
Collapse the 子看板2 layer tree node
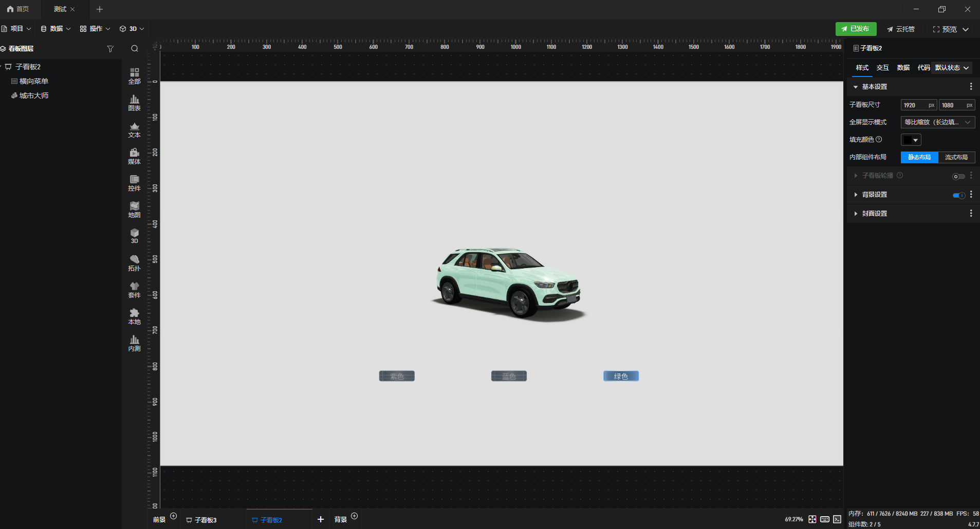click(x=2, y=67)
